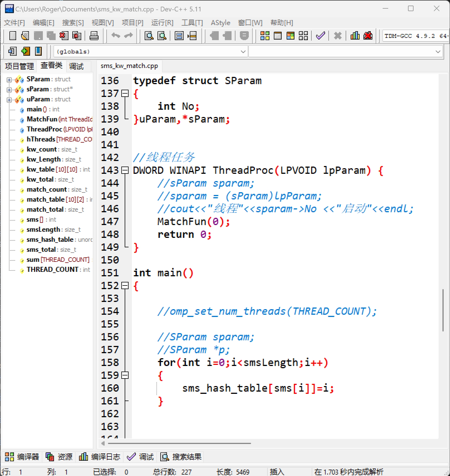Open the AStyle menu

(220, 23)
